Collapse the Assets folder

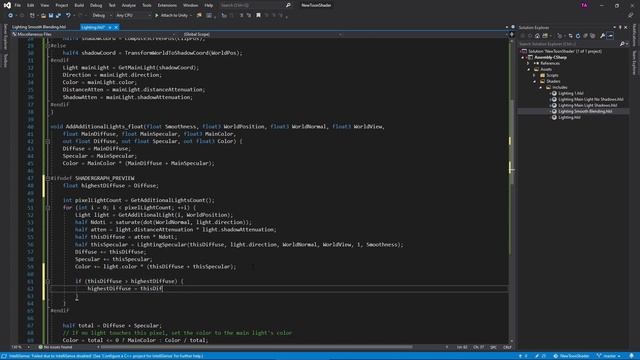(x=529, y=69)
